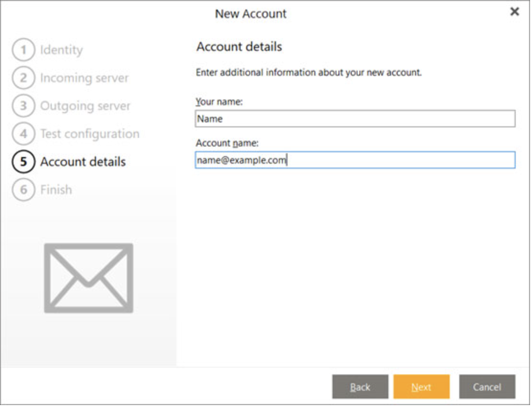Click the step 4 number circle
532x407 pixels.
pyautogui.click(x=23, y=134)
